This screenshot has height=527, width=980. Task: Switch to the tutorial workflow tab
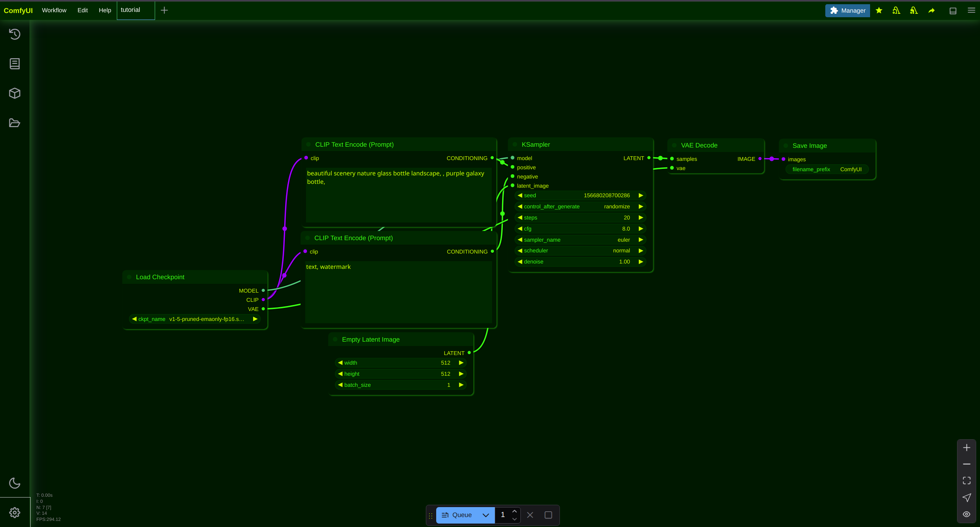(131, 10)
